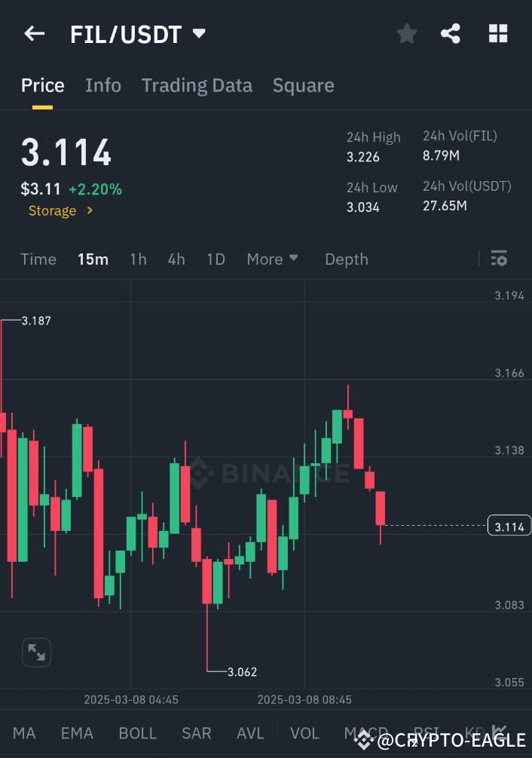Open chart settings icon beside timeframes

pos(499,259)
